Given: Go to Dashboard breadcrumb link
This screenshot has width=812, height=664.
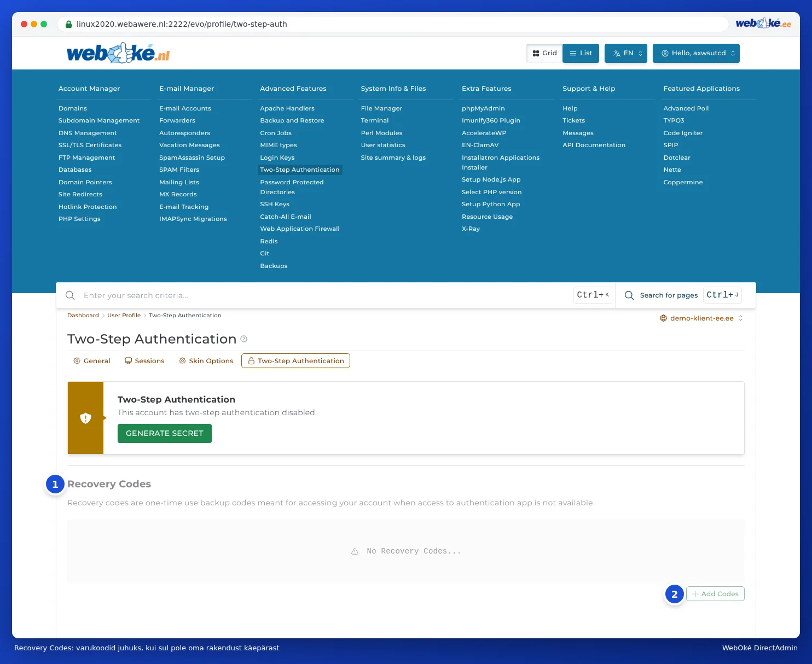Looking at the screenshot, I should tap(83, 316).
